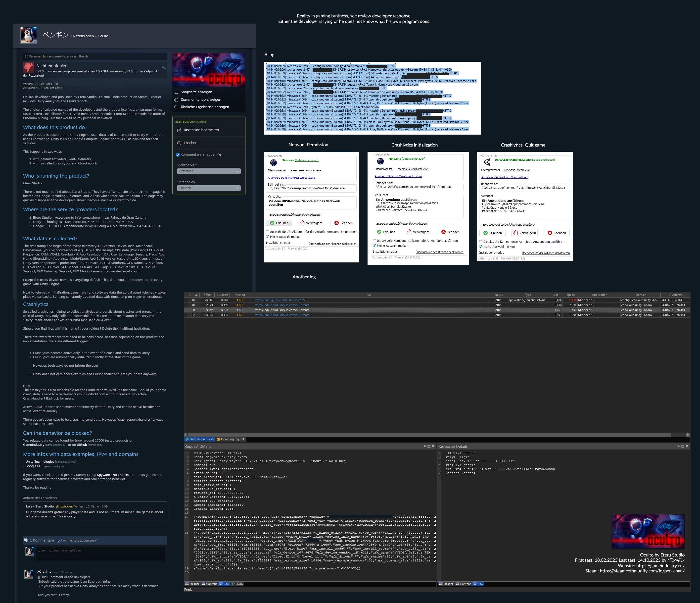Click the thumbs-down Nicht empfohlen icon

tap(28, 67)
